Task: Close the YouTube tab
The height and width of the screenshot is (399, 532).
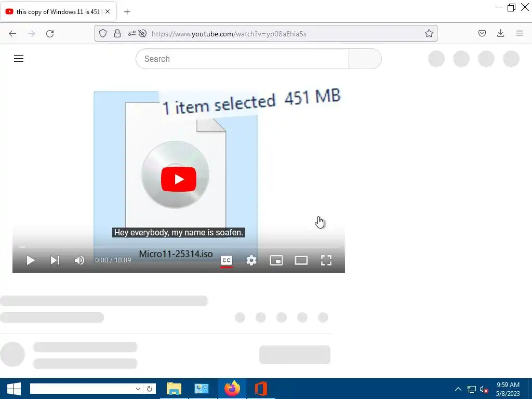Action: pos(108,11)
